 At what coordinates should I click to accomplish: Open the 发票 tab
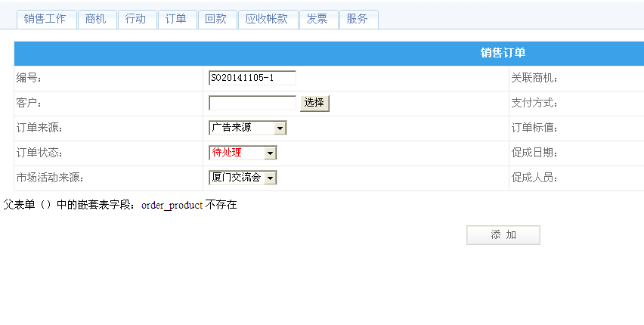point(319,20)
